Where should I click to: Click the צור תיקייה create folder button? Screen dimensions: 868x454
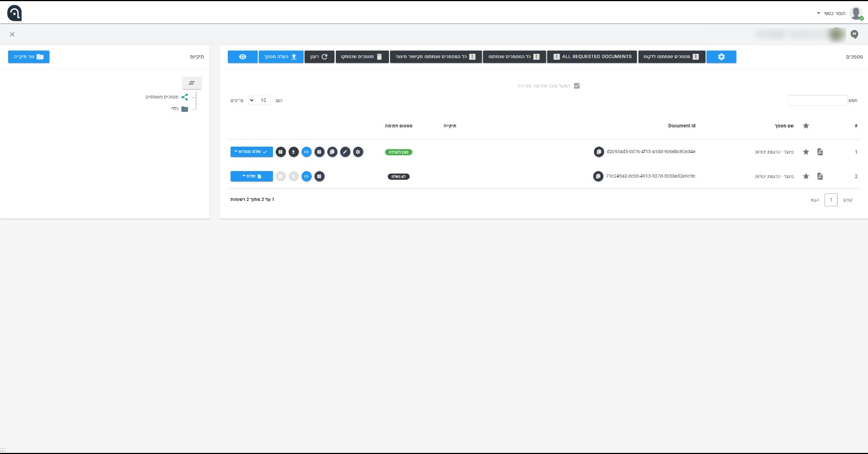pos(29,56)
